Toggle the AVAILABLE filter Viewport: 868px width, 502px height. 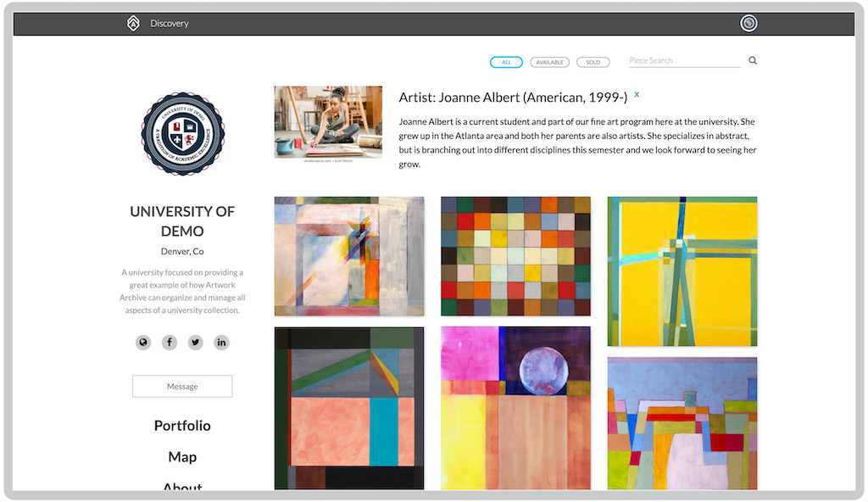click(x=549, y=63)
